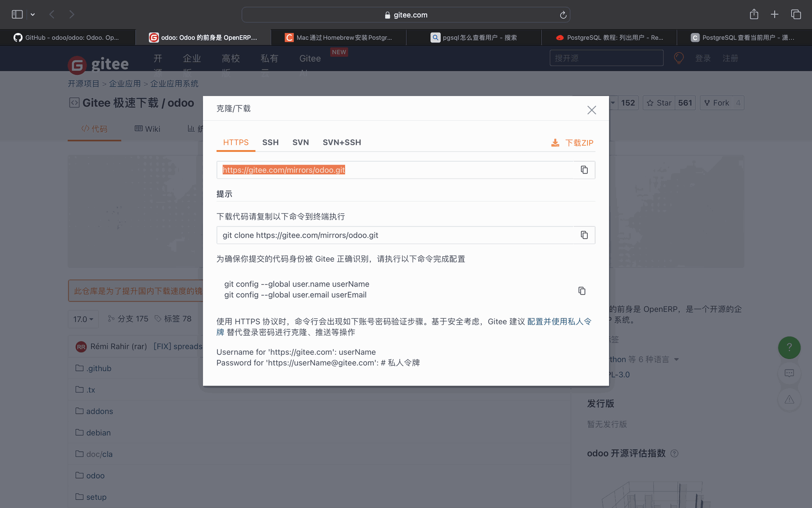Open the setup folder
Viewport: 812px width, 508px height.
click(96, 497)
